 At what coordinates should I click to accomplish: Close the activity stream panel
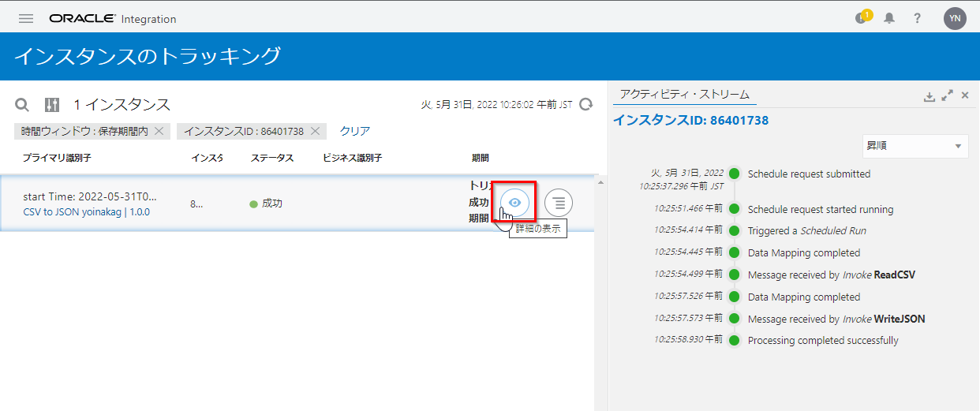coord(965,95)
